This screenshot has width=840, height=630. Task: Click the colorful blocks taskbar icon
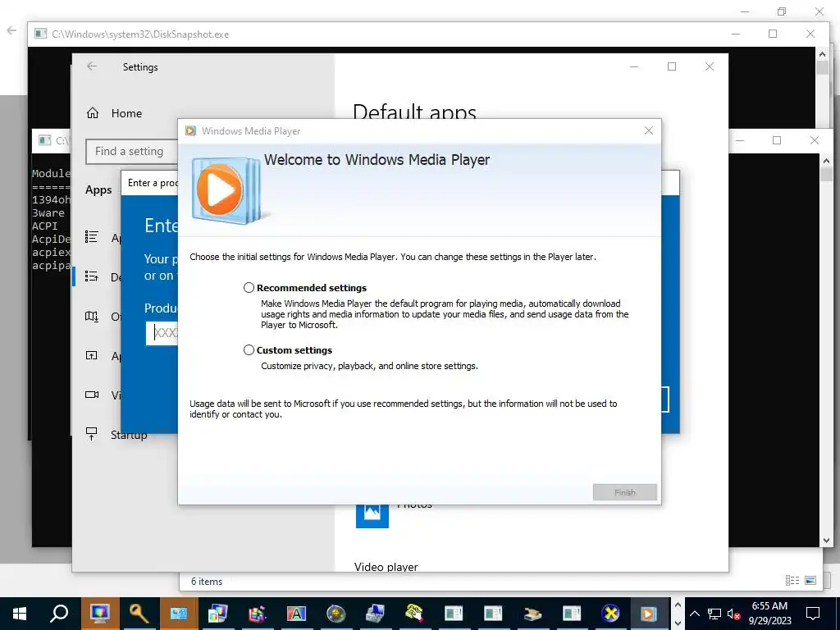point(257,614)
